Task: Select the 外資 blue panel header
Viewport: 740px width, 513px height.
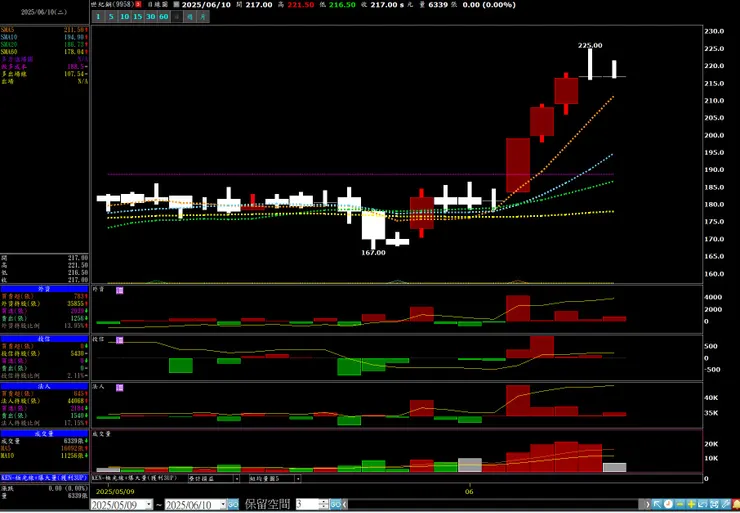Action: (x=44, y=289)
